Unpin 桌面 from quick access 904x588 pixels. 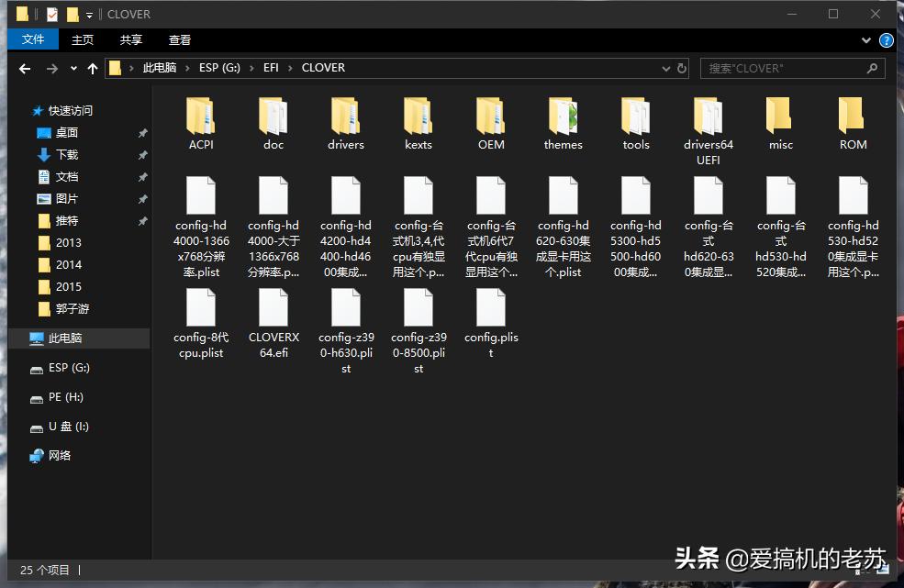coord(142,132)
